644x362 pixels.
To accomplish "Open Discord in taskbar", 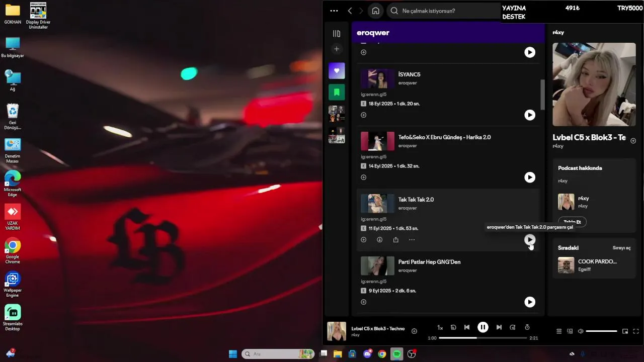I will pos(368,354).
